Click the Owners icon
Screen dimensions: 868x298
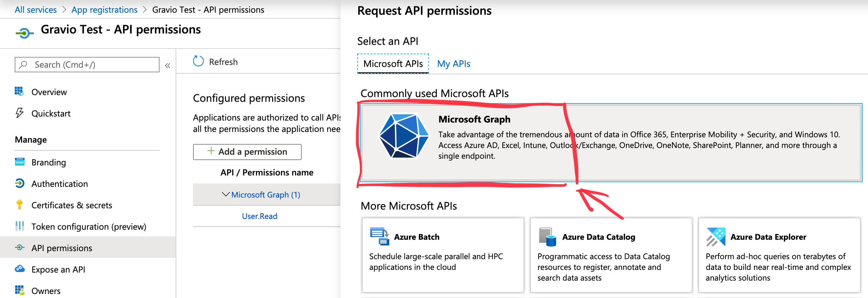pyautogui.click(x=19, y=290)
